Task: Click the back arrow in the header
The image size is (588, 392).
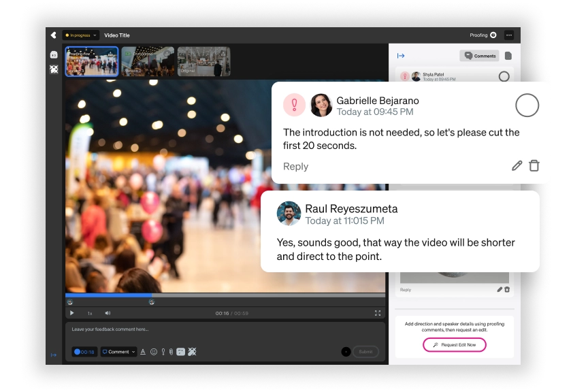Action: point(53,35)
